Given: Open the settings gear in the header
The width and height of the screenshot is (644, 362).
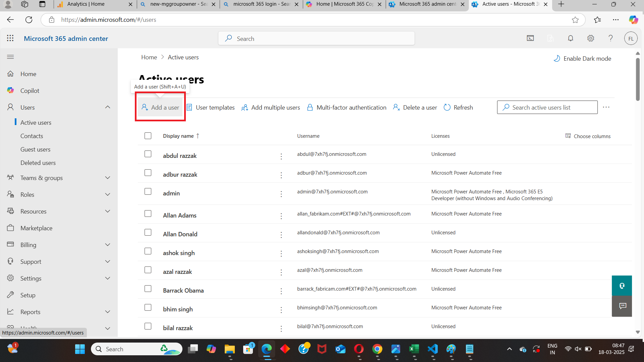Looking at the screenshot, I should pos(590,38).
